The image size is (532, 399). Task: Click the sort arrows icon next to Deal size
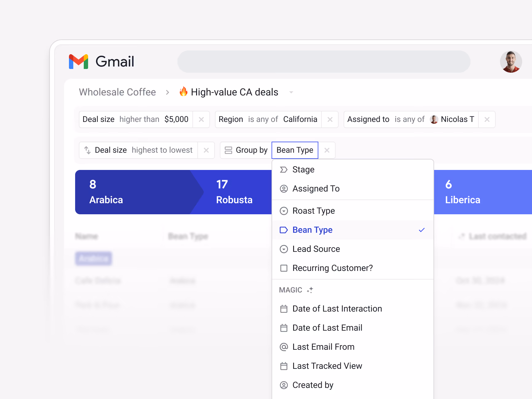click(x=87, y=150)
